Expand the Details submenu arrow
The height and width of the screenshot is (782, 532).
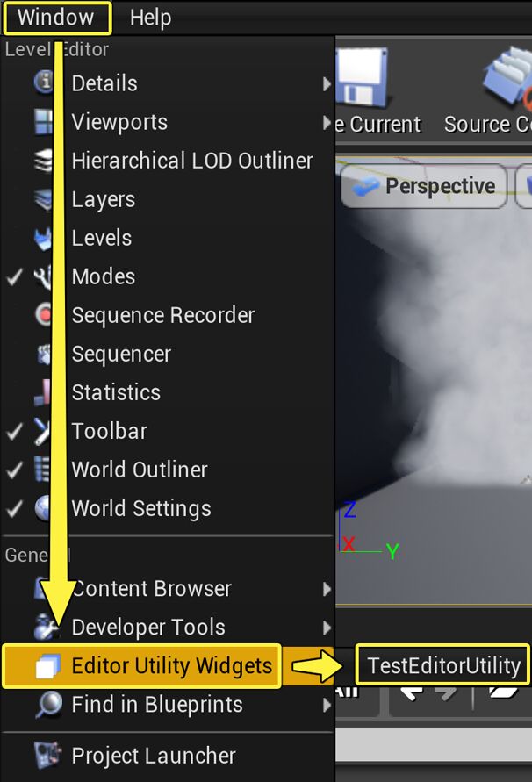327,83
